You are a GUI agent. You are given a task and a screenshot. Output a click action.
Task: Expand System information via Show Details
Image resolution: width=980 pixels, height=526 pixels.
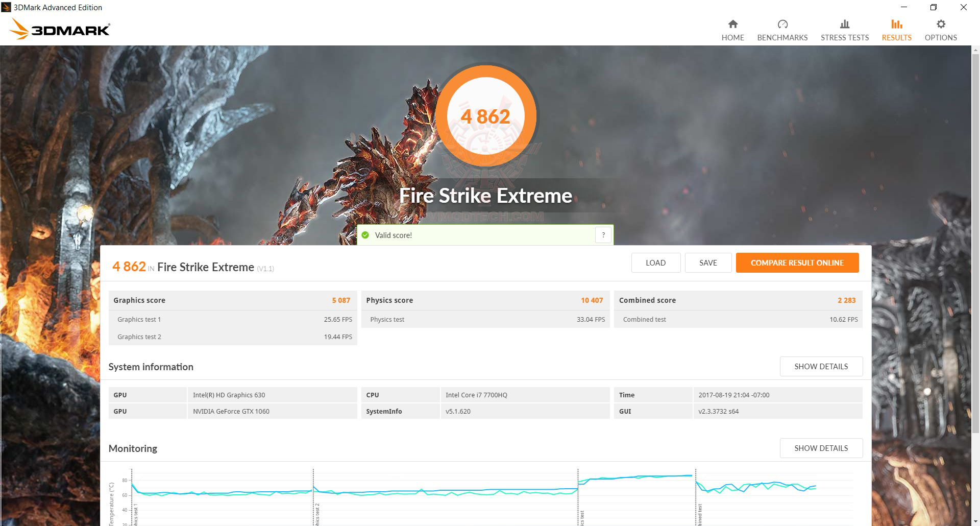pos(821,366)
